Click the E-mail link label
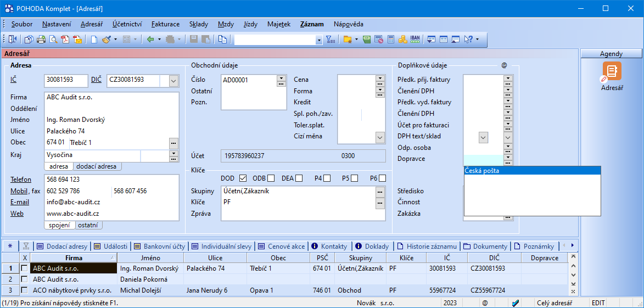644x308 pixels. [19, 202]
